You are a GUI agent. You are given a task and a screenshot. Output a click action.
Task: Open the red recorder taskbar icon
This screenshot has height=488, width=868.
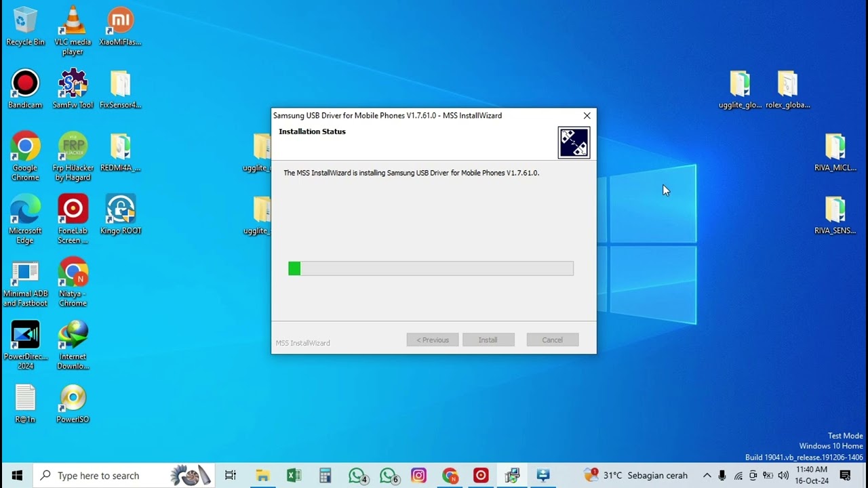pos(481,475)
